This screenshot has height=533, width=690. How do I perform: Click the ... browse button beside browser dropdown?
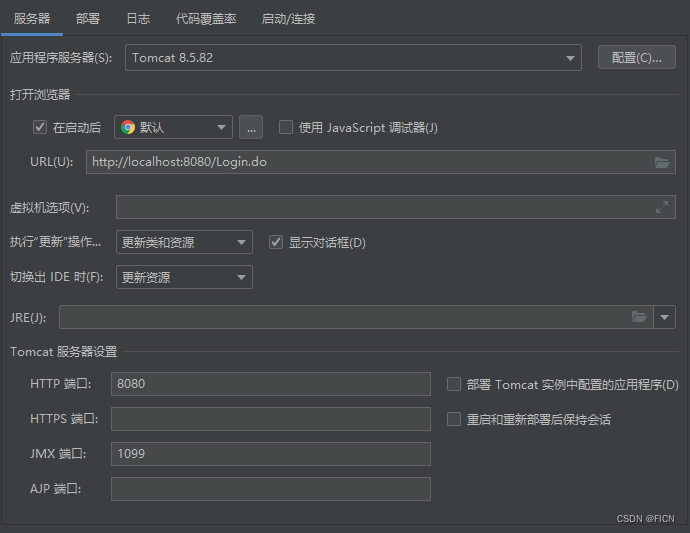[x=251, y=127]
